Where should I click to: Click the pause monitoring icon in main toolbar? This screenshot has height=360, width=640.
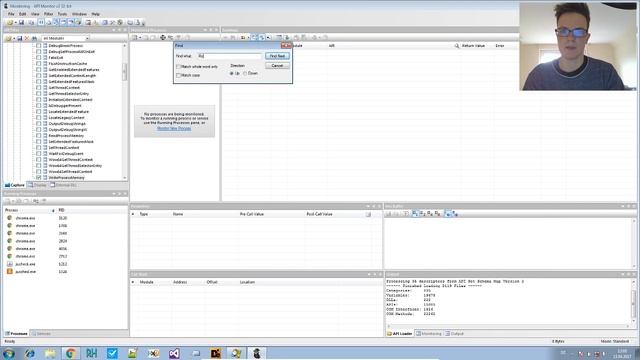(x=41, y=22)
